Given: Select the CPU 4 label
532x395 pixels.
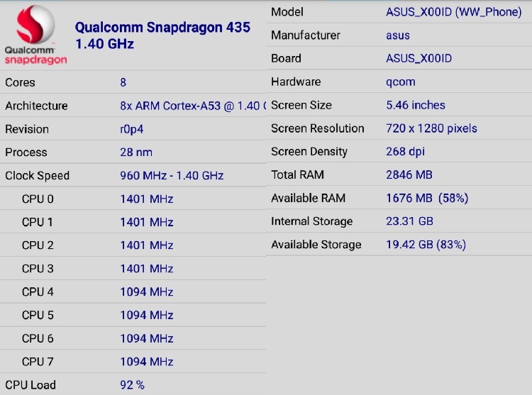Looking at the screenshot, I should pyautogui.click(x=38, y=292).
